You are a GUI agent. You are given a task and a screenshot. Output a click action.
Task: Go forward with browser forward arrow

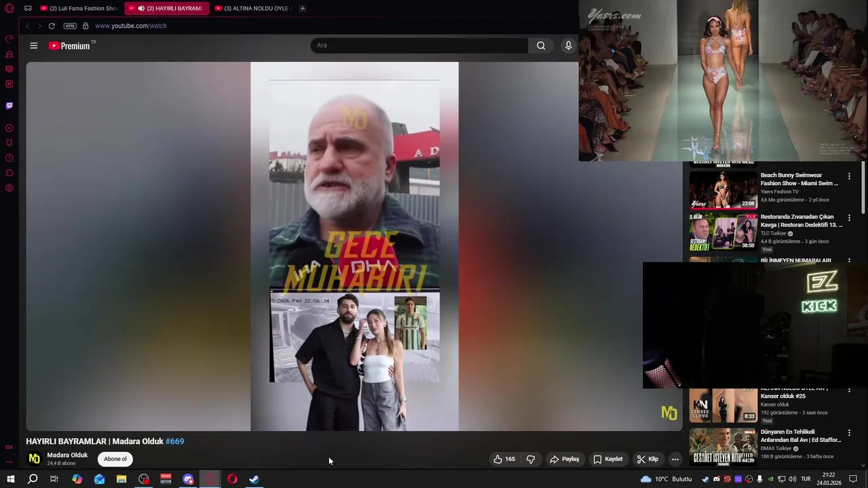pyautogui.click(x=39, y=26)
